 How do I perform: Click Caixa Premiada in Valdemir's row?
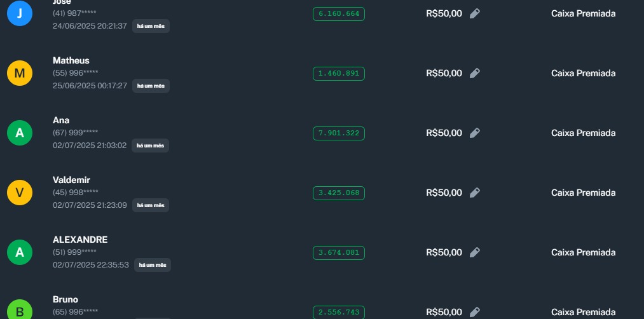point(583,193)
